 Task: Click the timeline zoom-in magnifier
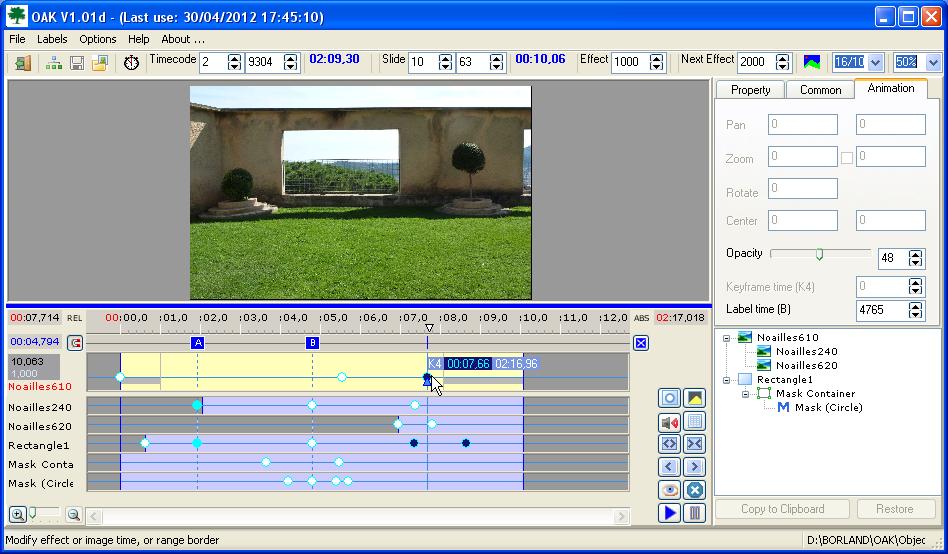(18, 515)
